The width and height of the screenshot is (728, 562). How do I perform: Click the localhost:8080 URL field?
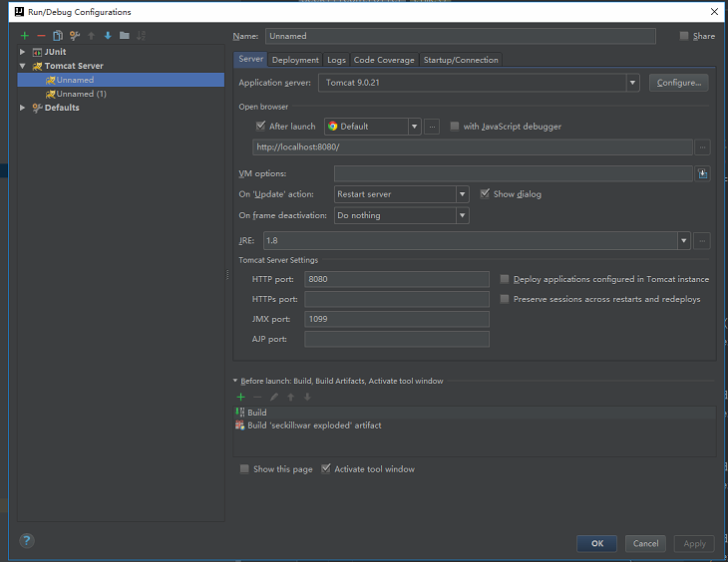473,147
